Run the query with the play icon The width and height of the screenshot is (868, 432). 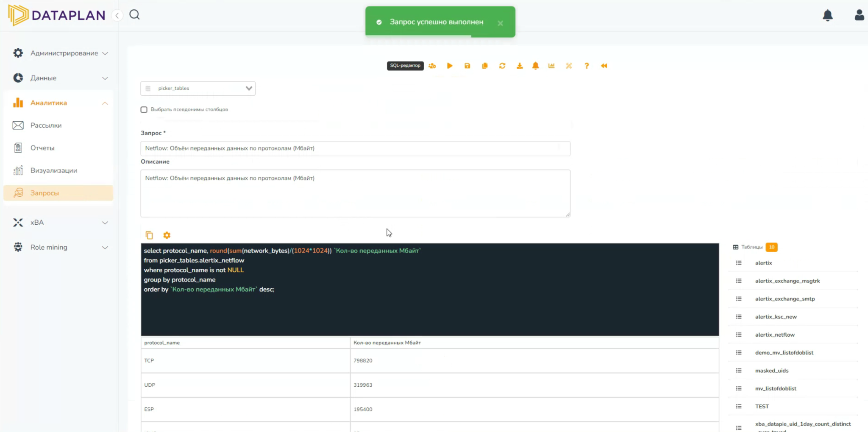tap(450, 66)
